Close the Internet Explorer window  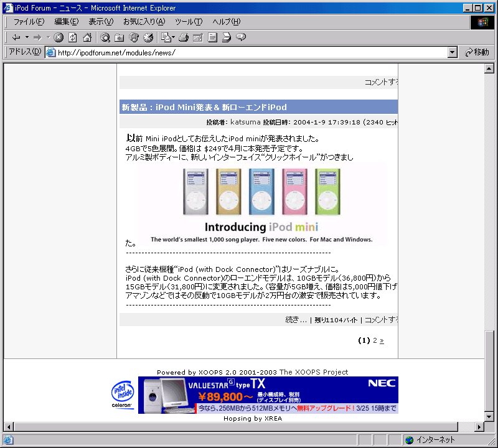[x=489, y=8]
